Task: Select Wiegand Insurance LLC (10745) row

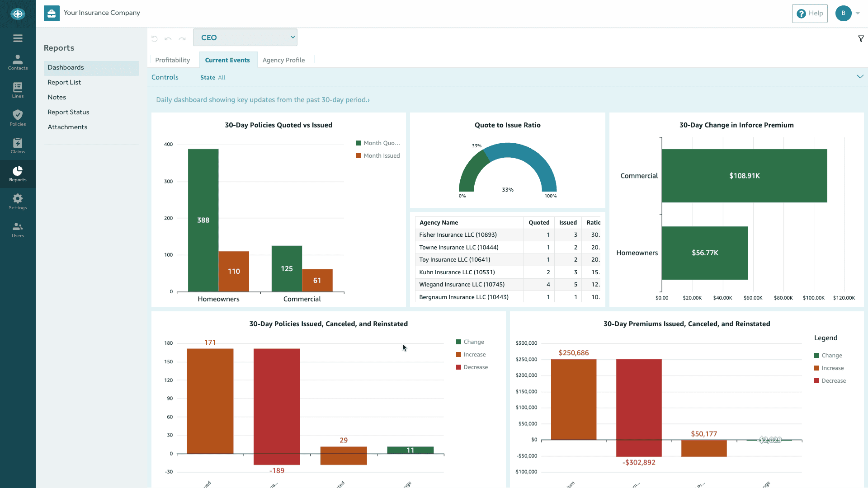Action: coord(508,285)
